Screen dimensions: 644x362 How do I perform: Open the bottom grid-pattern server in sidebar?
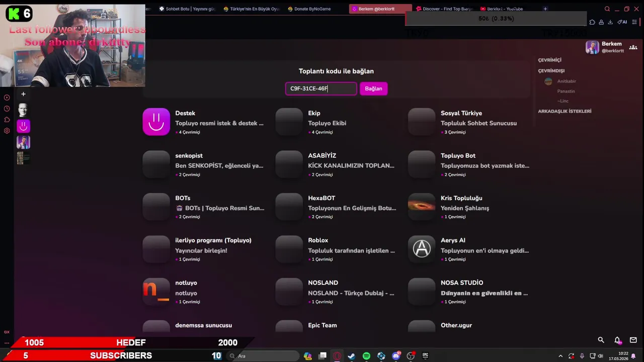[x=23, y=158]
